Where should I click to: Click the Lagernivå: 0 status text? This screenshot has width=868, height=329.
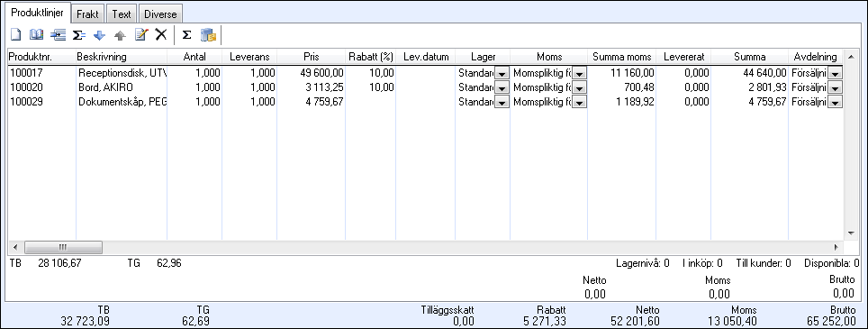(x=643, y=263)
